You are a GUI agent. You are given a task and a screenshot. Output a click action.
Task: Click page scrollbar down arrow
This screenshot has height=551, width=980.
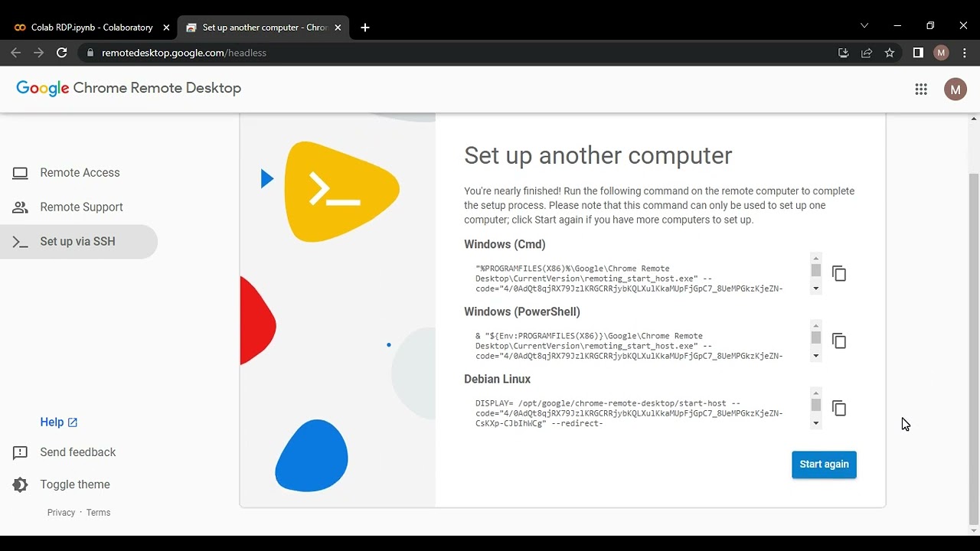point(974,530)
